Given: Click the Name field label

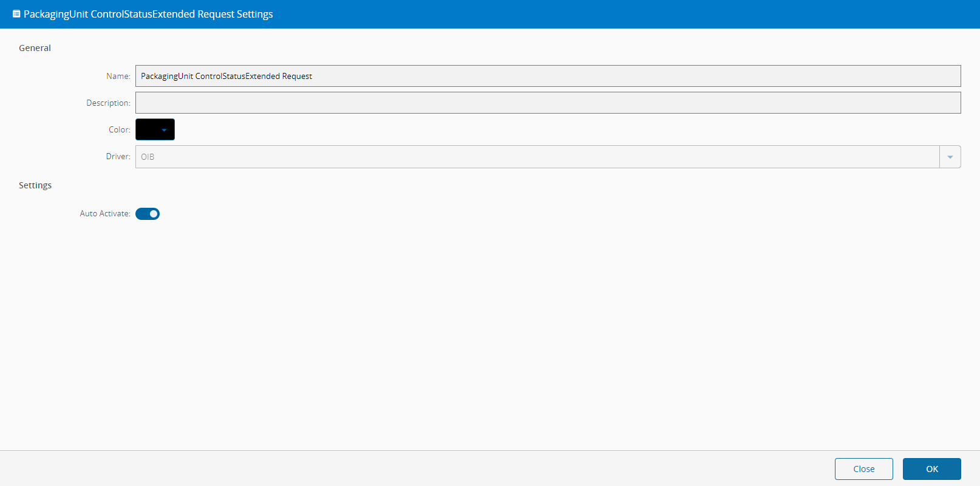Looking at the screenshot, I should pos(118,76).
